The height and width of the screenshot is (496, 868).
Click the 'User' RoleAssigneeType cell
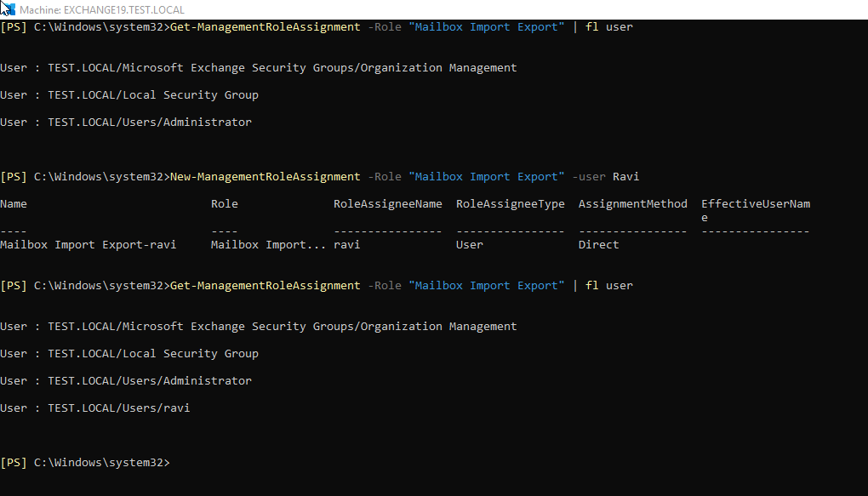(470, 245)
